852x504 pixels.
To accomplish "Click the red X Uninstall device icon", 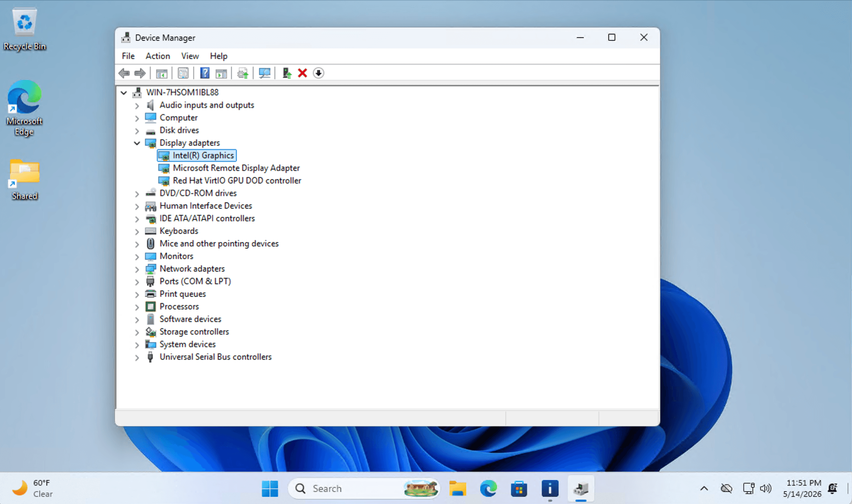I will pyautogui.click(x=303, y=73).
